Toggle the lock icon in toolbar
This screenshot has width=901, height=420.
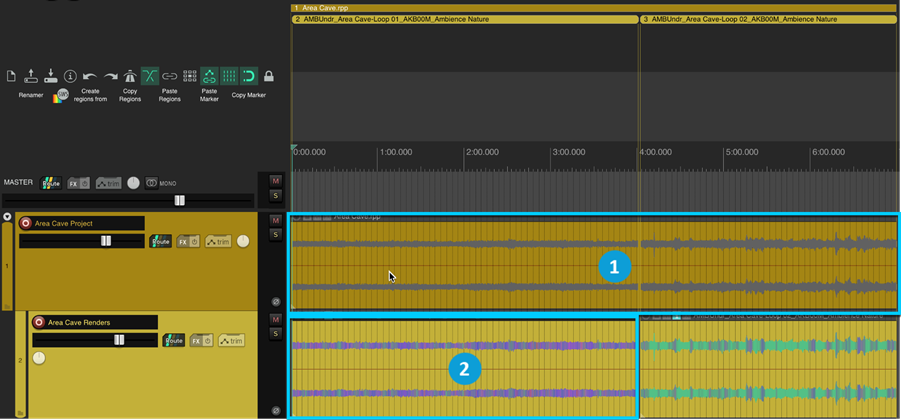pyautogui.click(x=269, y=76)
